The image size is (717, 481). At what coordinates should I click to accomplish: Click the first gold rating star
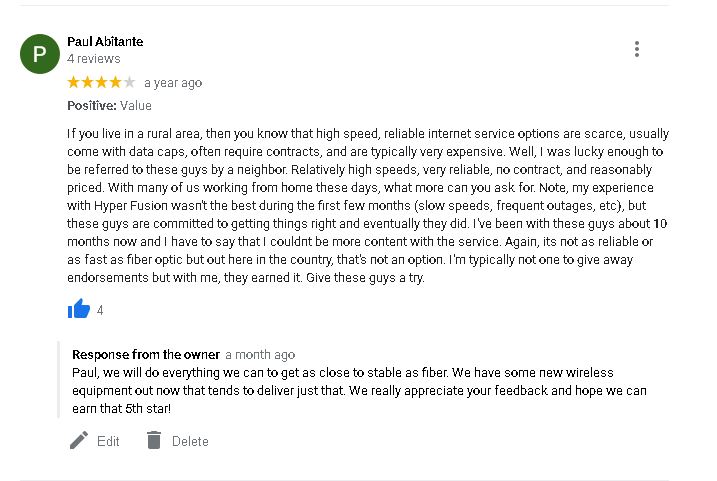[x=73, y=82]
